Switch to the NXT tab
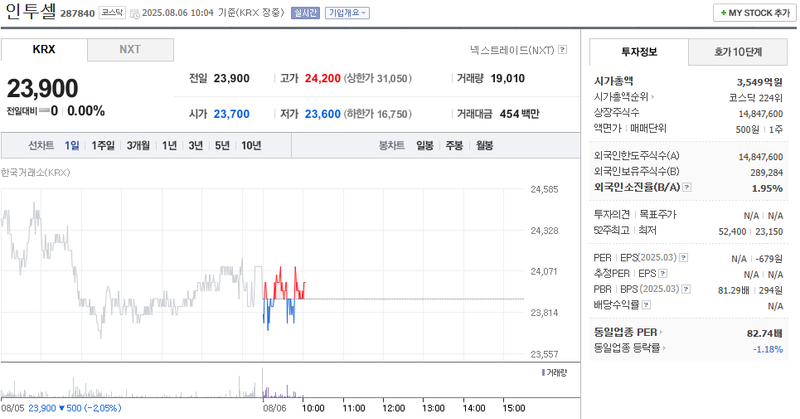The image size is (800, 419). (130, 50)
